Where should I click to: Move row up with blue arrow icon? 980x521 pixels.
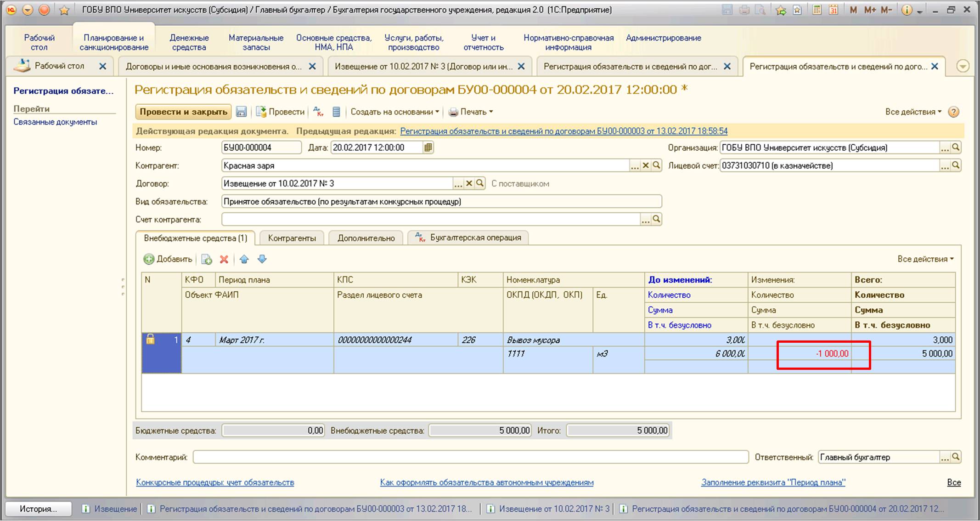pyautogui.click(x=244, y=259)
